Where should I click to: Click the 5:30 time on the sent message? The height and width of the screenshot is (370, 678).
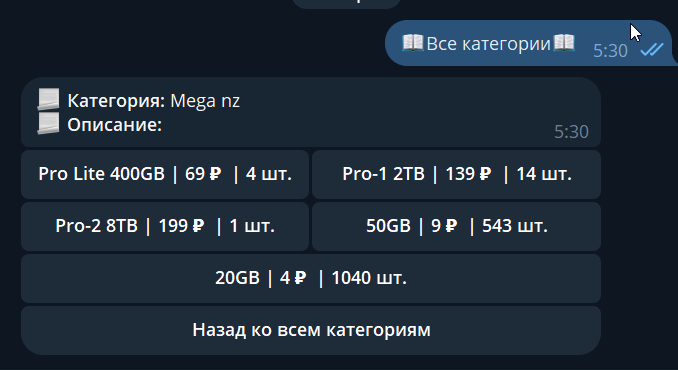click(610, 51)
